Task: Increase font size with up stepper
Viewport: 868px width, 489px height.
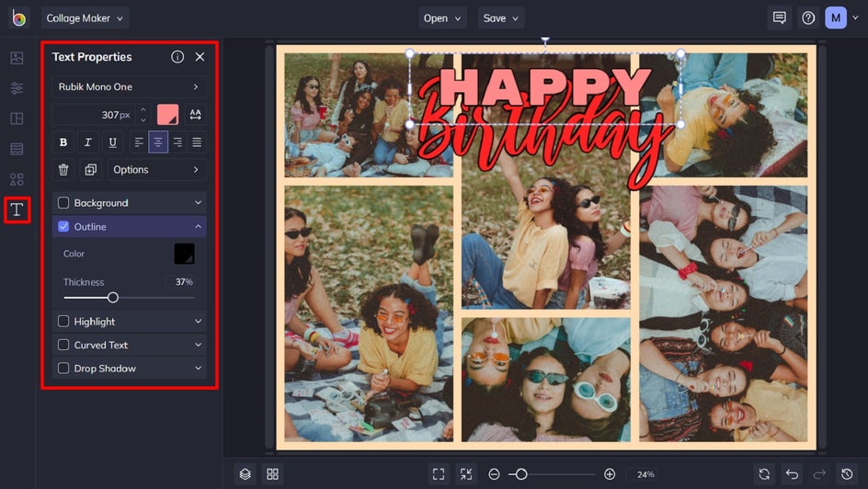Action: point(143,109)
